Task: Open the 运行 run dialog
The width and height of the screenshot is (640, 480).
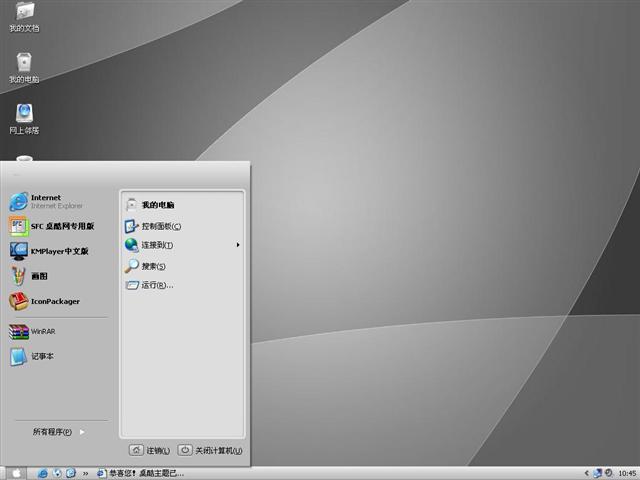Action: [x=156, y=285]
